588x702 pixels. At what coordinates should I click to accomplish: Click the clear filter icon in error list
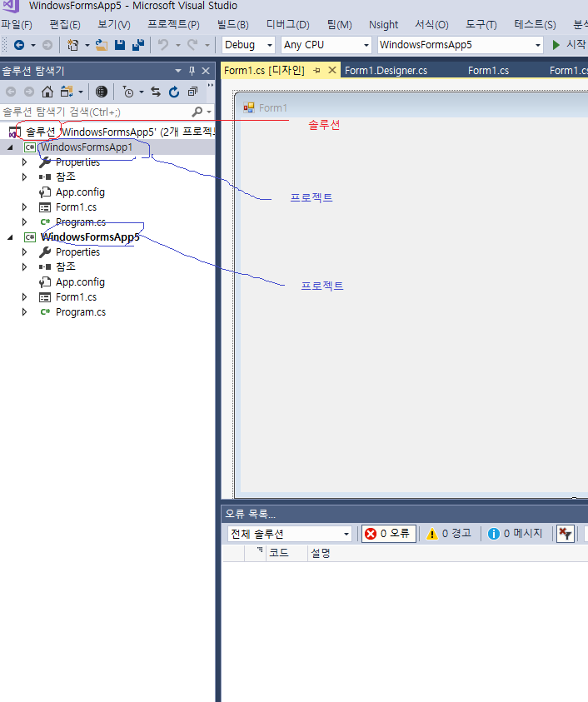(x=566, y=534)
